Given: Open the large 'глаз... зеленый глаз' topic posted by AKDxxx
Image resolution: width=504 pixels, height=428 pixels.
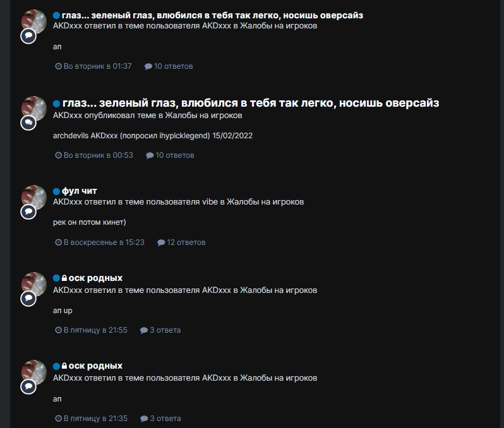Looking at the screenshot, I should pos(251,103).
